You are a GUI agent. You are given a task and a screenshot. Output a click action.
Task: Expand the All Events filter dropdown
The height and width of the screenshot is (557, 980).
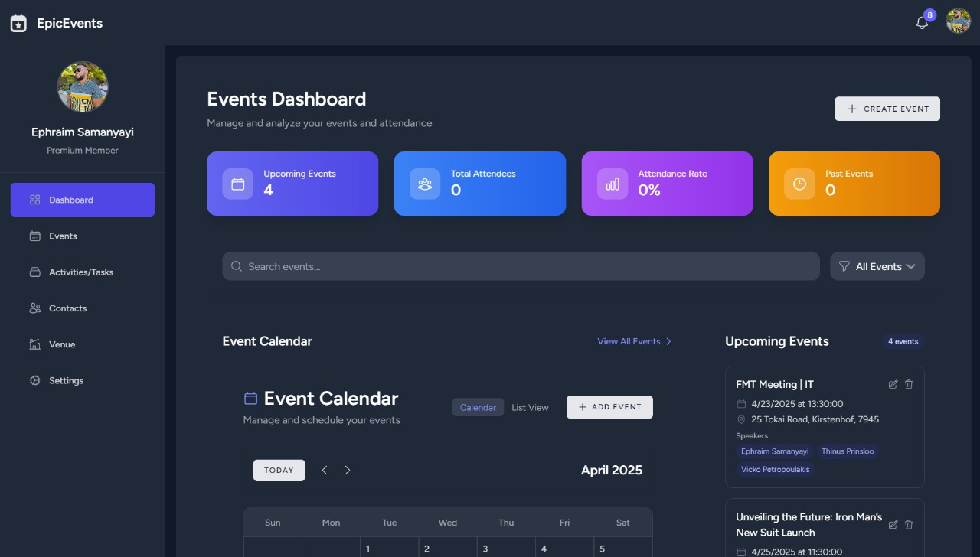877,266
